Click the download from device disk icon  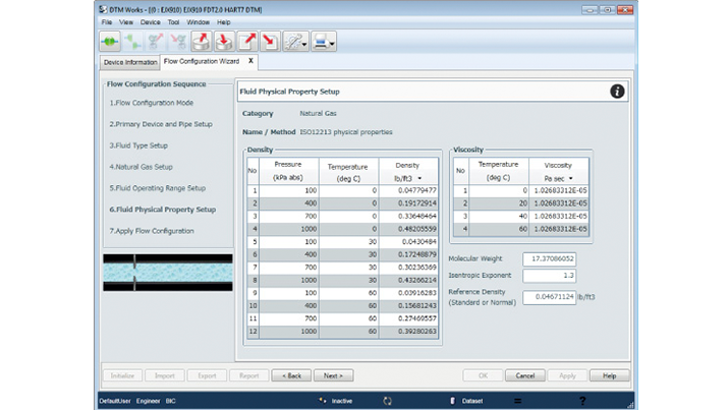point(224,41)
